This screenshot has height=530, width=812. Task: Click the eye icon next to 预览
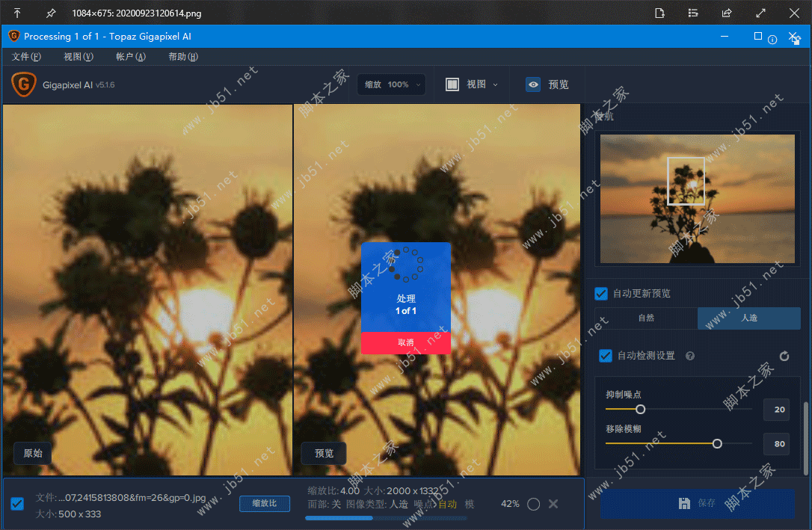tap(533, 84)
